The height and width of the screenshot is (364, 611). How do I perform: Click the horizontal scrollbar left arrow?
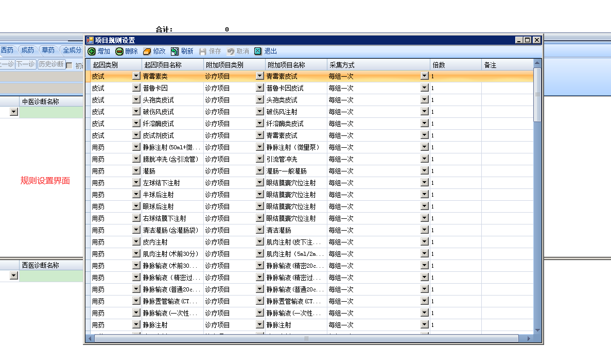point(90,339)
